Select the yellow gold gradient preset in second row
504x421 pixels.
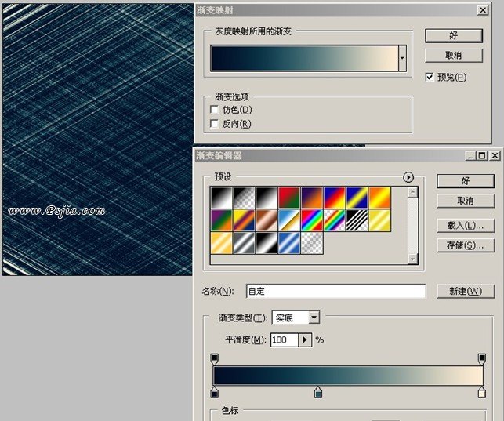(379, 220)
